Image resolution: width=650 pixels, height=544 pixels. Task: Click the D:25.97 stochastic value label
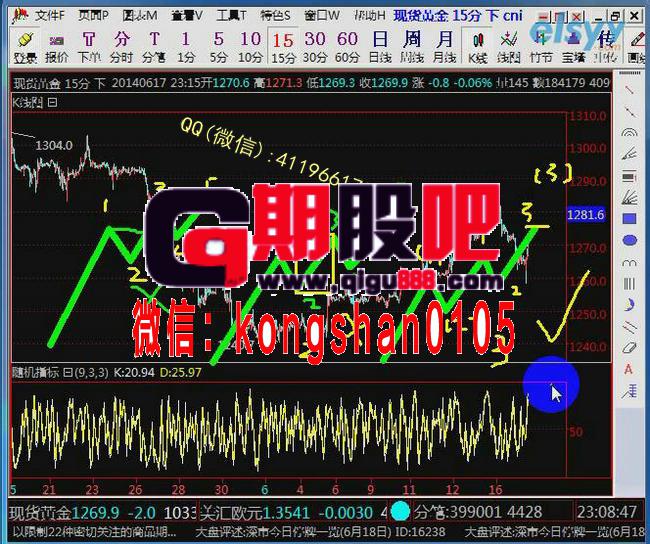(181, 372)
